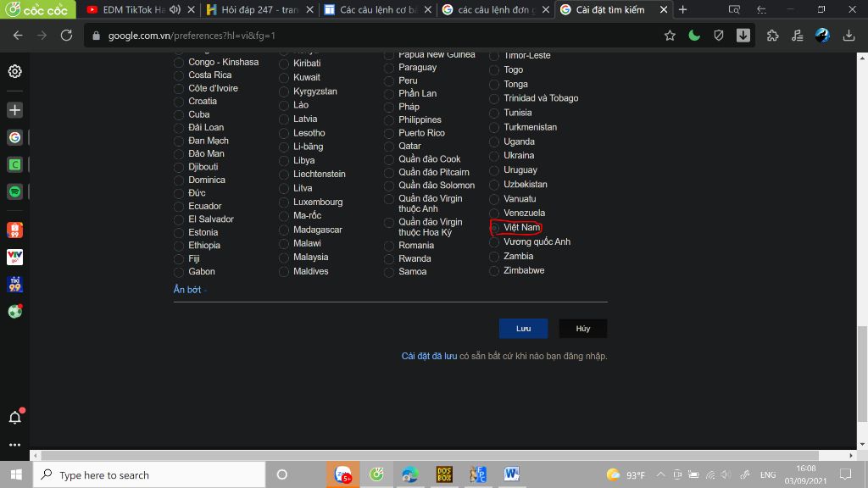Open the three-dot more menu in sidebar

(x=15, y=445)
